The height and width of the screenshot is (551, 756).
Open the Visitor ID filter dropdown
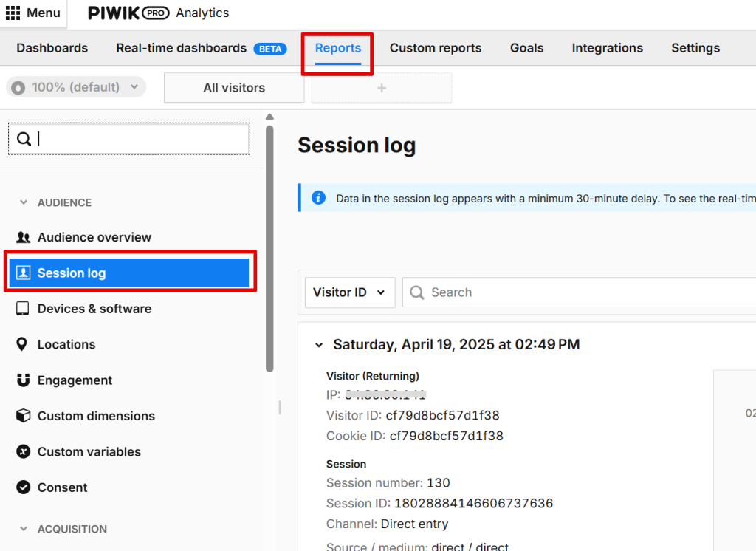(x=349, y=292)
